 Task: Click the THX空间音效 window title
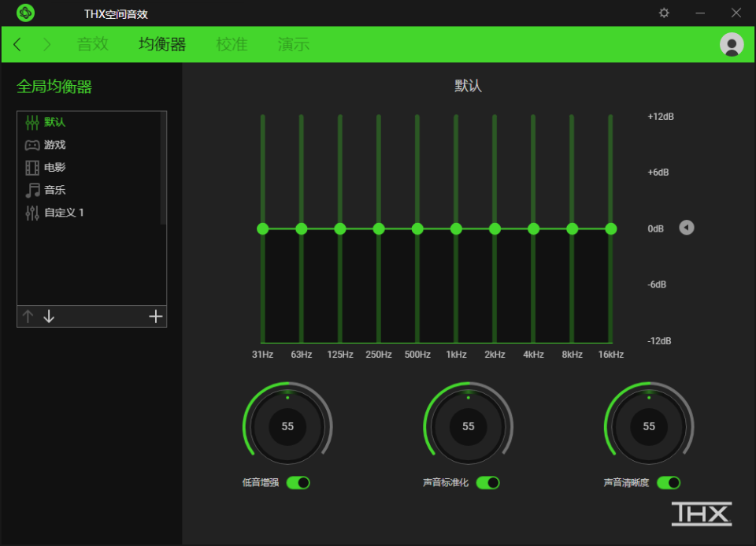pos(116,14)
